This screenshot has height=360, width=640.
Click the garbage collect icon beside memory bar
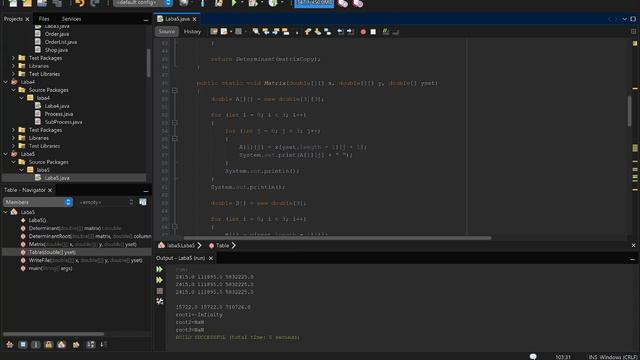click(x=343, y=3)
